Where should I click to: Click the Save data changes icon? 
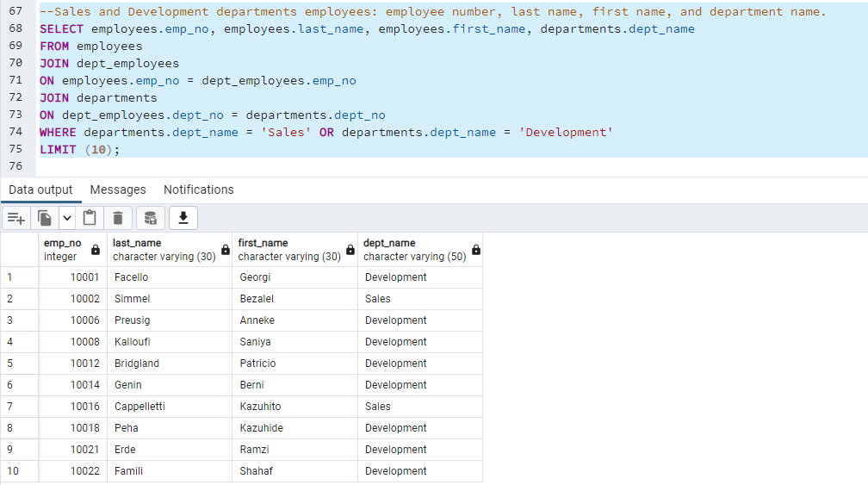coord(151,218)
